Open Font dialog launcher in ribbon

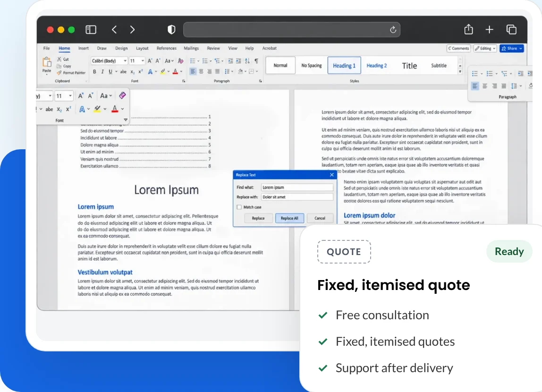pos(184,81)
